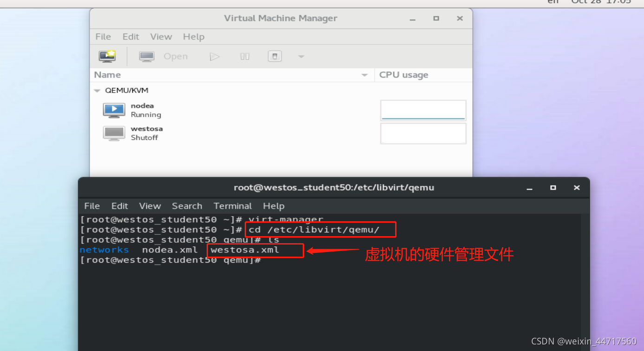Open the Help menu in Virtual Machine Manager
This screenshot has height=351, width=644.
pyautogui.click(x=194, y=37)
